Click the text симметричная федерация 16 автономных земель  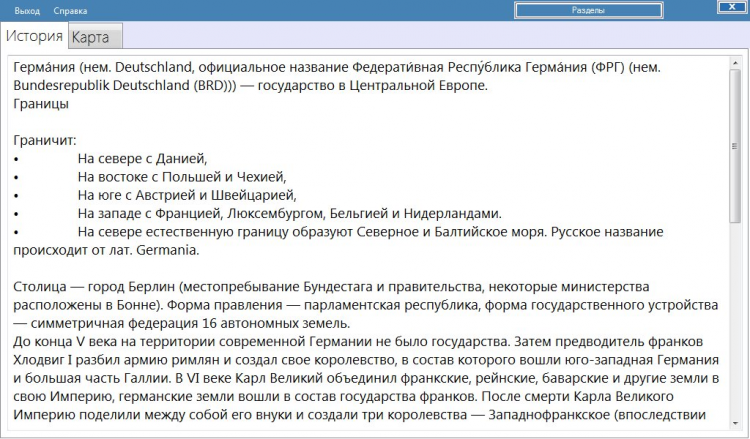[x=190, y=323]
